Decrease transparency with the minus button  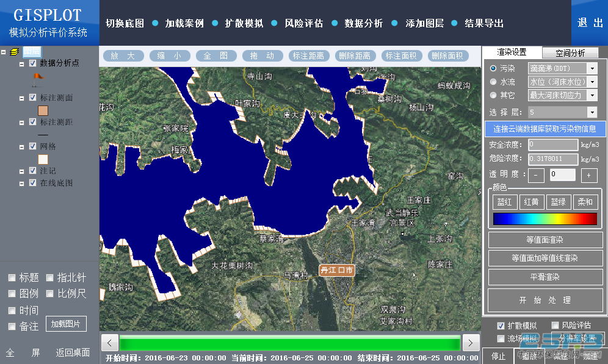pyautogui.click(x=536, y=175)
